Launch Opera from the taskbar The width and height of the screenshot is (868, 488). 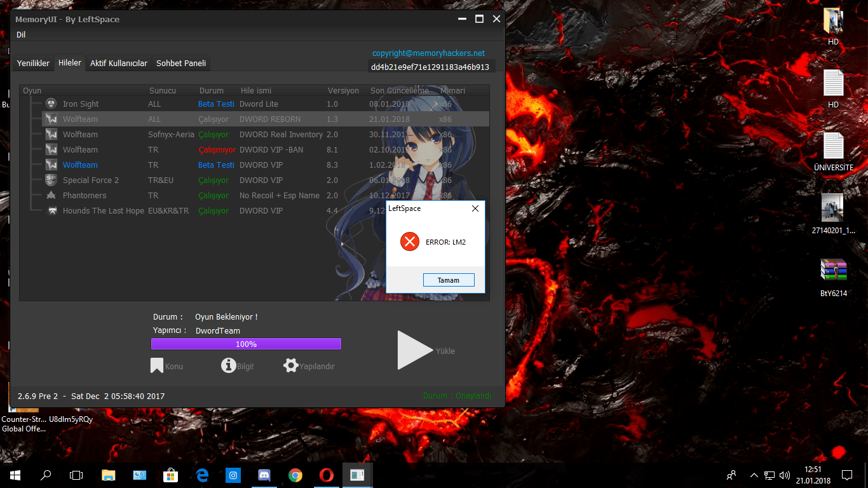coord(326,475)
